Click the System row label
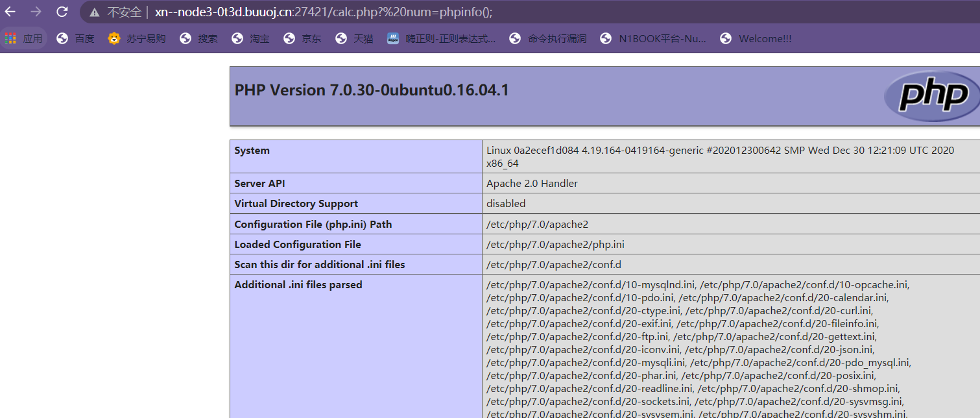Viewport: 980px width, 418px height. [x=252, y=151]
